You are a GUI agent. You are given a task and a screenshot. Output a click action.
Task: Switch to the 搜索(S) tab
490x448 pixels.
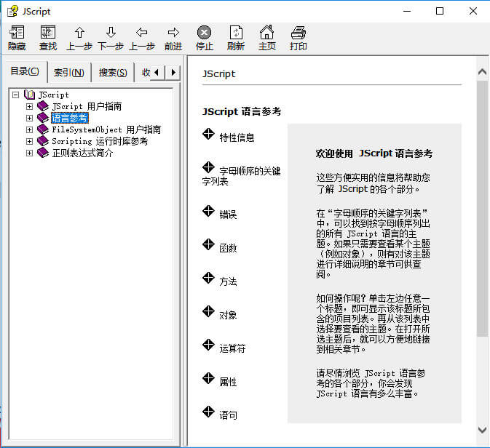click(x=113, y=73)
